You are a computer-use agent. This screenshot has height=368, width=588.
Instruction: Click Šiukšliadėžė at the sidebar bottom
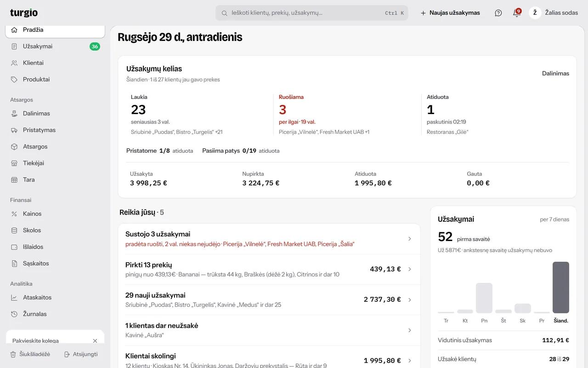coord(30,354)
